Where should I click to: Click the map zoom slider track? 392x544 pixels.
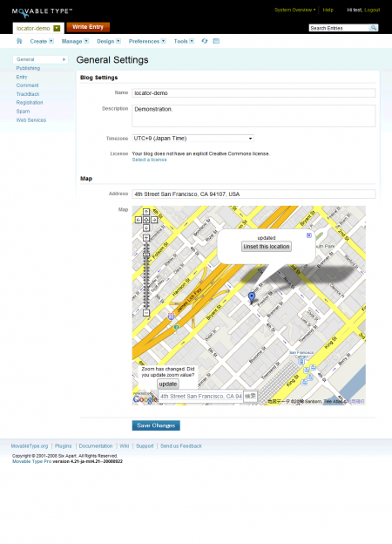(x=146, y=275)
